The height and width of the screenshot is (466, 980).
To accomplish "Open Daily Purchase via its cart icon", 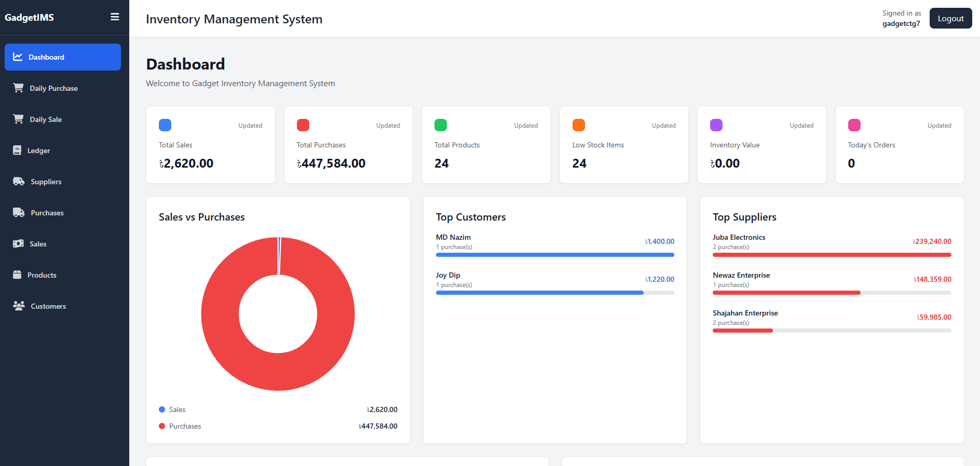I will tap(18, 88).
